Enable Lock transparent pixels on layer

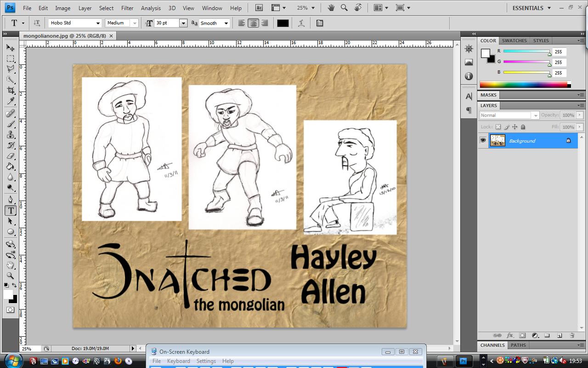498,126
